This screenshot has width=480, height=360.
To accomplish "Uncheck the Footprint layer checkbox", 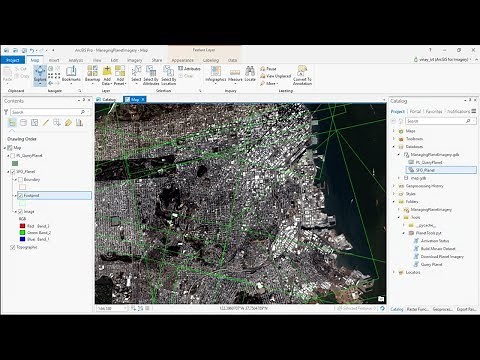I will pyautogui.click(x=20, y=196).
